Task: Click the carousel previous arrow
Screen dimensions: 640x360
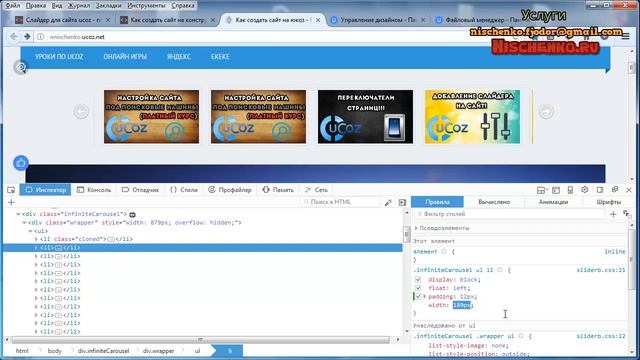Action: pyautogui.click(x=81, y=111)
